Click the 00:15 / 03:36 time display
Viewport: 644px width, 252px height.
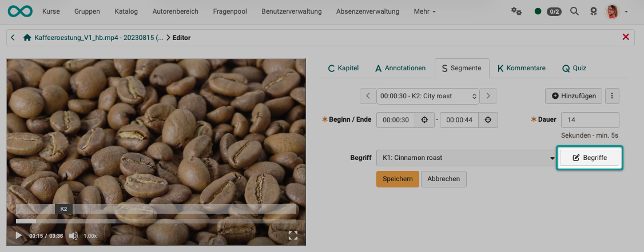tap(45, 236)
